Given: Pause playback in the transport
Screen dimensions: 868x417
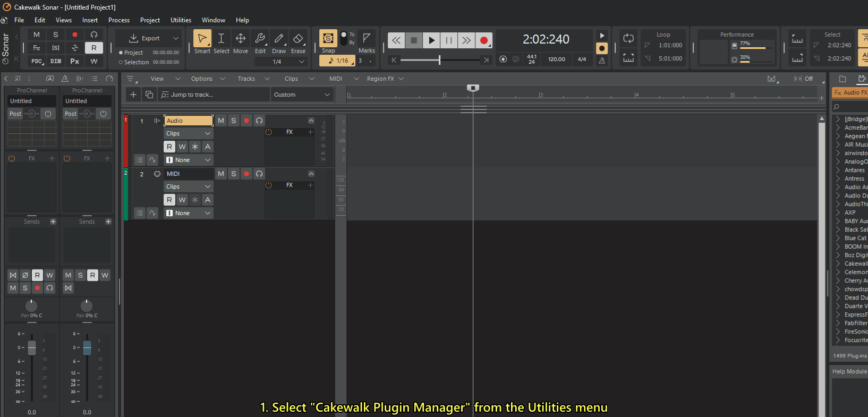Looking at the screenshot, I should (449, 40).
